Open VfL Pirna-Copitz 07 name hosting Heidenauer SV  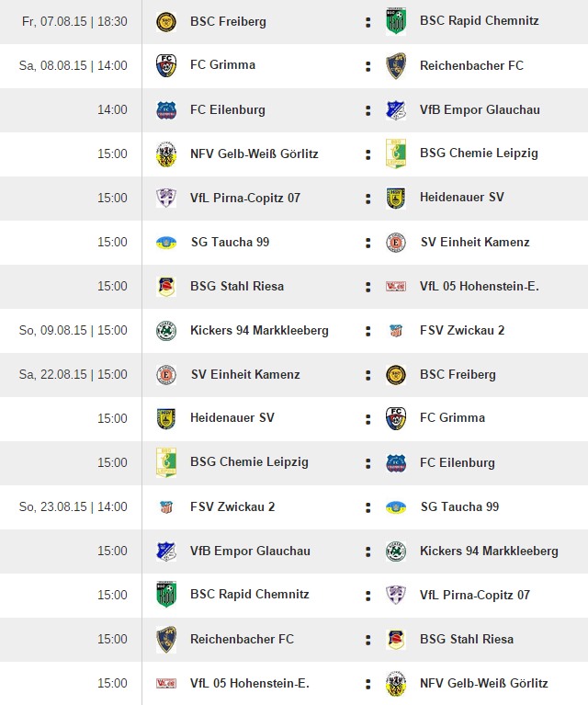[245, 198]
